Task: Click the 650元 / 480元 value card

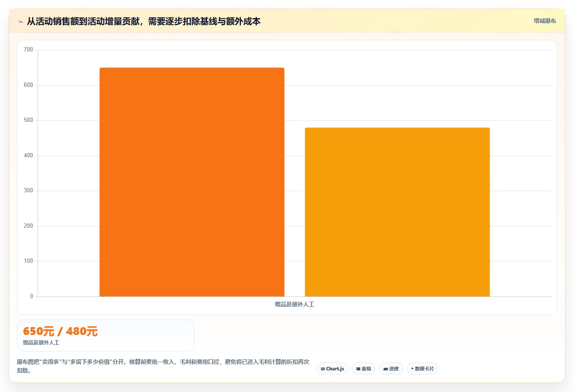Action: point(106,335)
